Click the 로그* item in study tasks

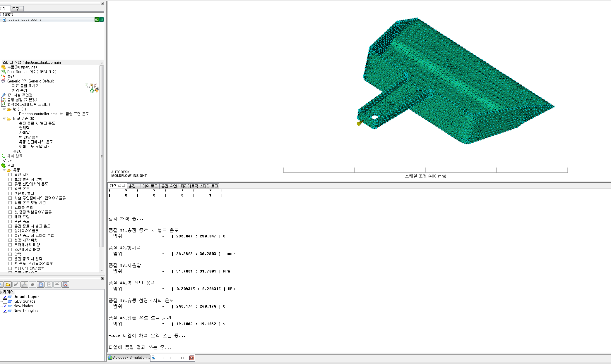(x=7, y=161)
